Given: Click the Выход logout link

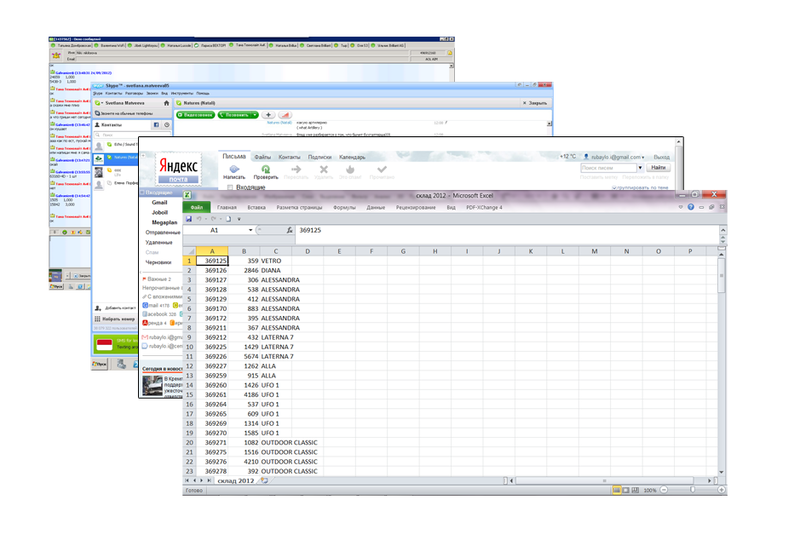Looking at the screenshot, I should pos(662,157).
